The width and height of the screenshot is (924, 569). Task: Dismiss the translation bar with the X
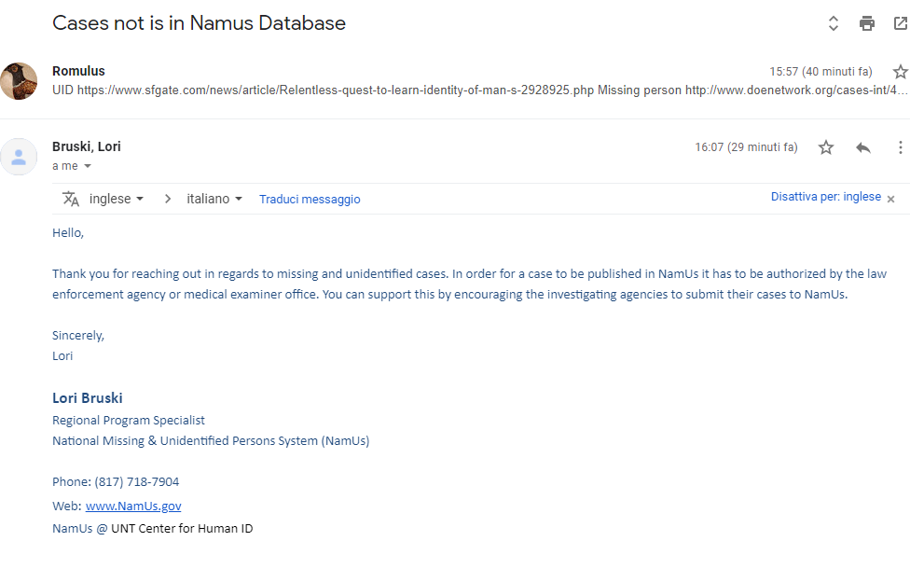[890, 199]
